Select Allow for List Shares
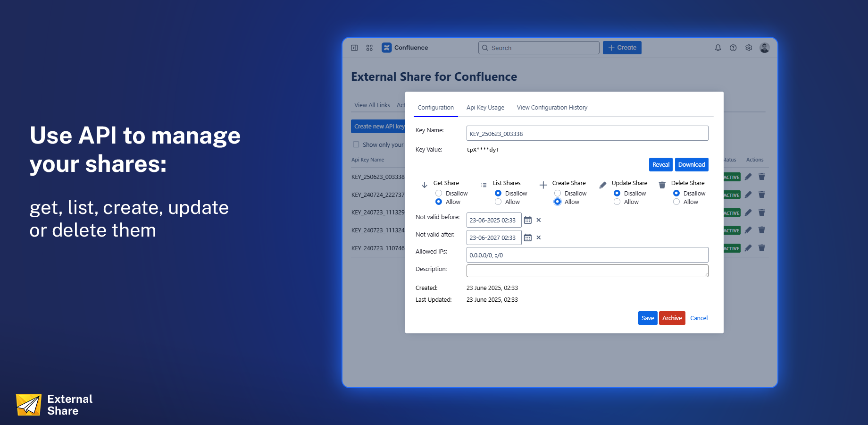The width and height of the screenshot is (868, 425). coord(498,202)
